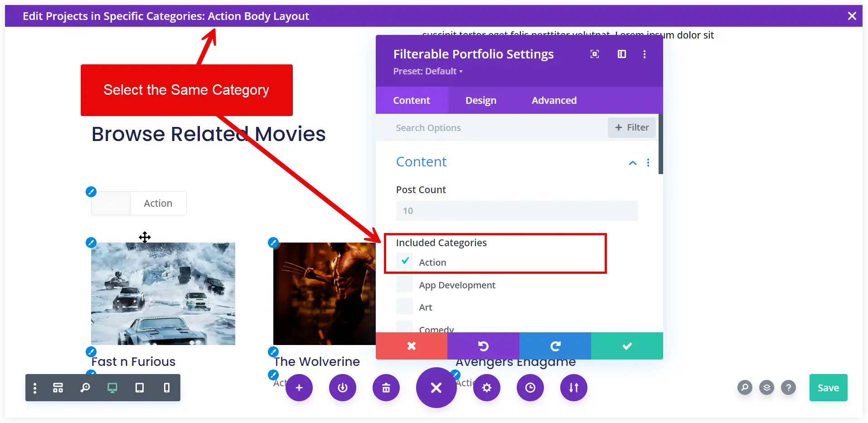Open page settings gear

click(x=487, y=388)
